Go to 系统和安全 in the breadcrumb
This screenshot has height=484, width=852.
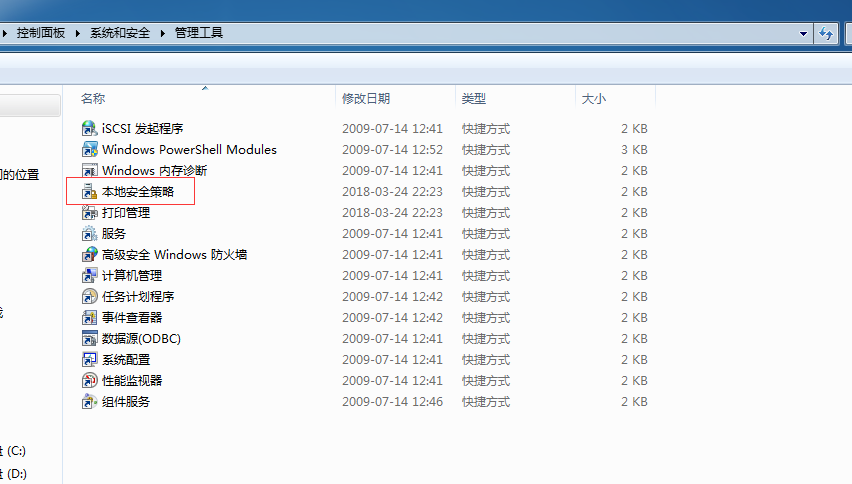coord(120,33)
